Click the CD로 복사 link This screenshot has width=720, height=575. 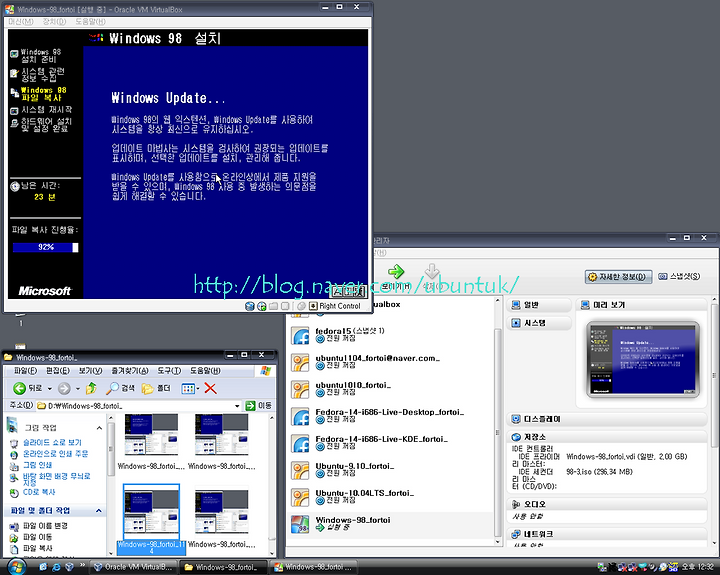click(x=39, y=492)
